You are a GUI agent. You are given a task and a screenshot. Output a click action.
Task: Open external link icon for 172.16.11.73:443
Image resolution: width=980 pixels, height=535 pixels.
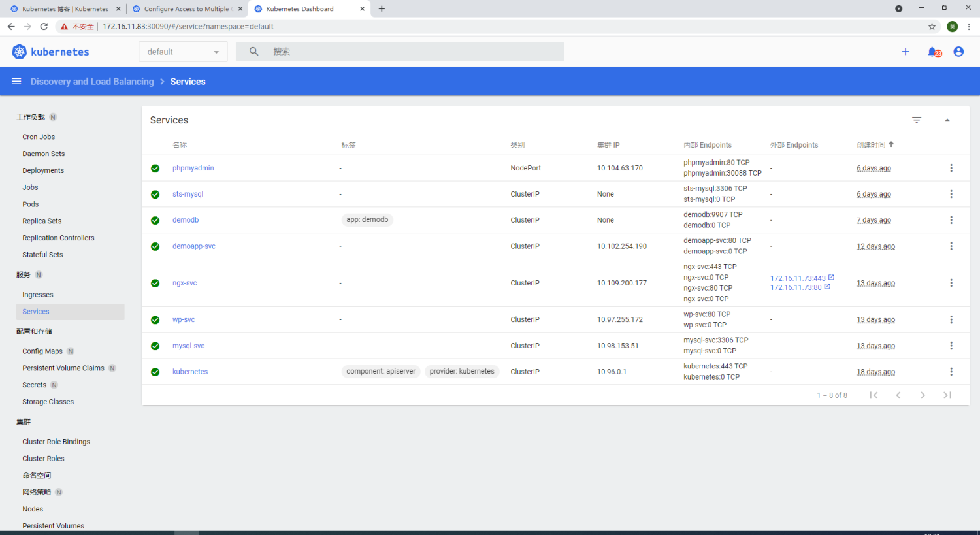[831, 278]
